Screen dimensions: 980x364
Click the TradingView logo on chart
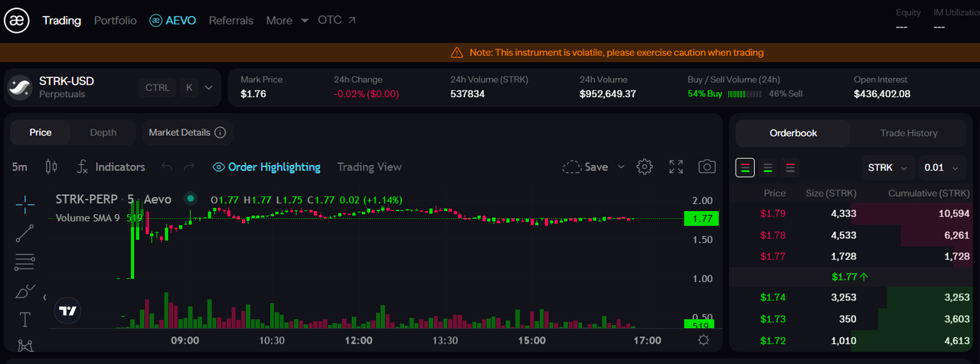pyautogui.click(x=68, y=310)
